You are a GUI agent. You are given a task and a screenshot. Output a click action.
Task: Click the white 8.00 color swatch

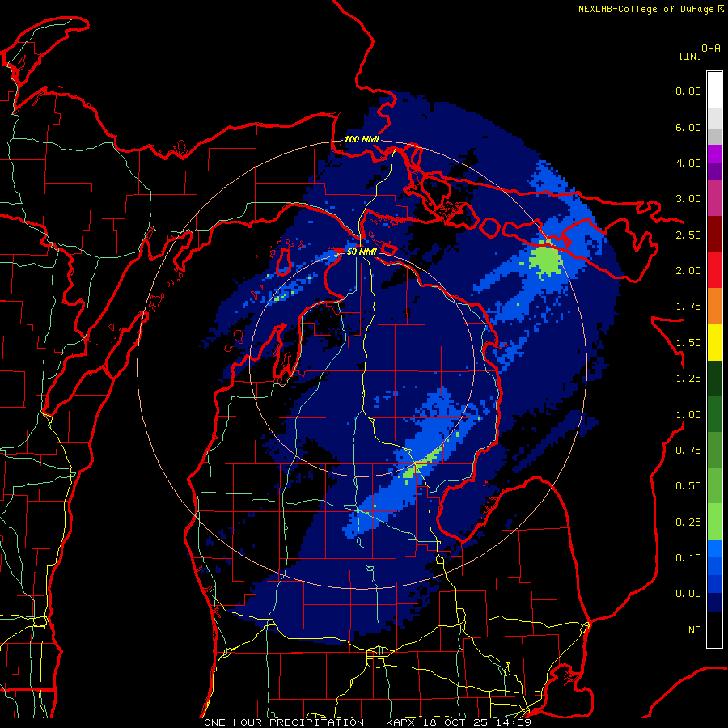click(x=714, y=91)
